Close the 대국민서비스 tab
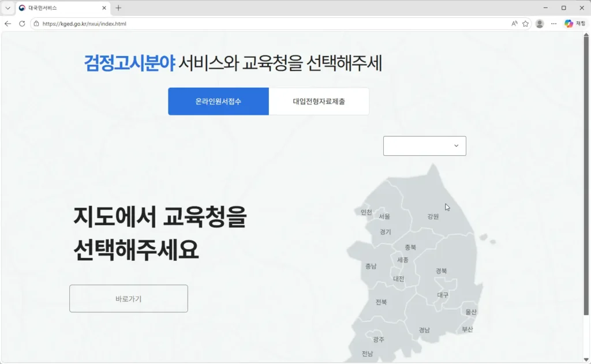Image resolution: width=591 pixels, height=364 pixels. pyautogui.click(x=104, y=8)
